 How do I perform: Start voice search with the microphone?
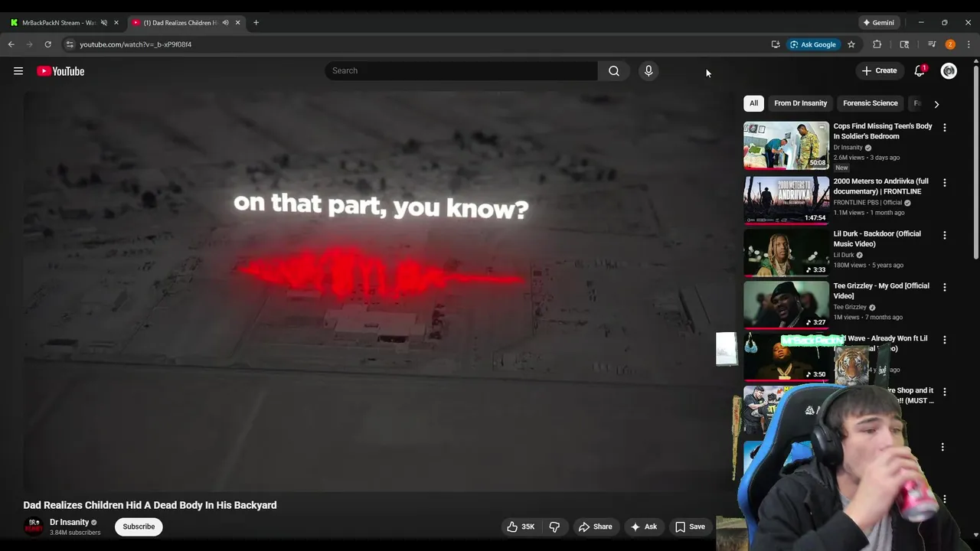[x=648, y=70]
